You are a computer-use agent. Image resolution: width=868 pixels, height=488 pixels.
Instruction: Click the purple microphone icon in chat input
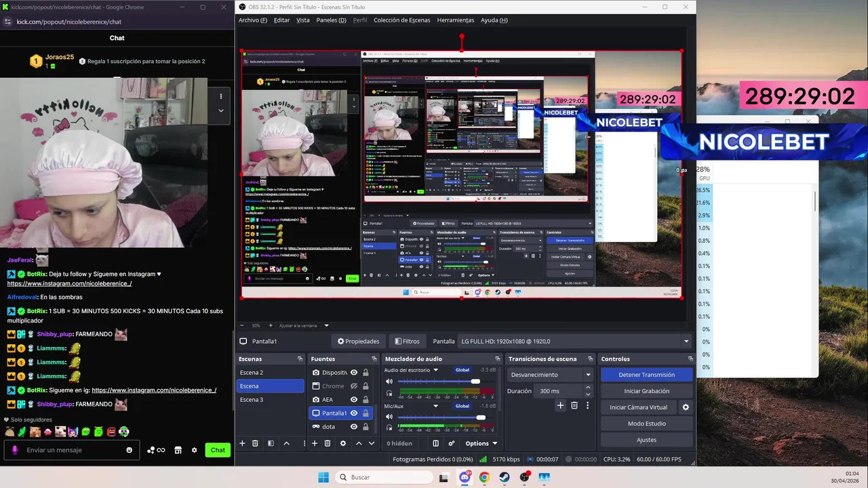click(x=15, y=450)
